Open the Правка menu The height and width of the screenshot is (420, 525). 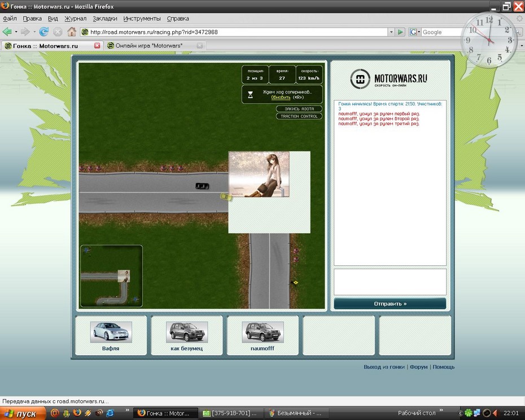[x=32, y=19]
